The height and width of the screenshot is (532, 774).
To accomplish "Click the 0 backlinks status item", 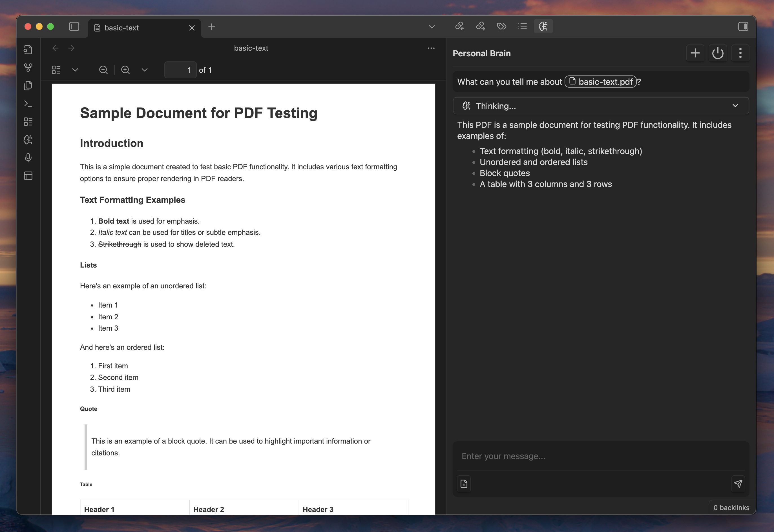I will point(731,507).
